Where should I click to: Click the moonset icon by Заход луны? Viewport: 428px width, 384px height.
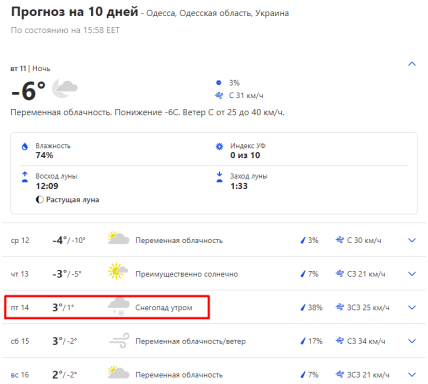click(x=219, y=177)
